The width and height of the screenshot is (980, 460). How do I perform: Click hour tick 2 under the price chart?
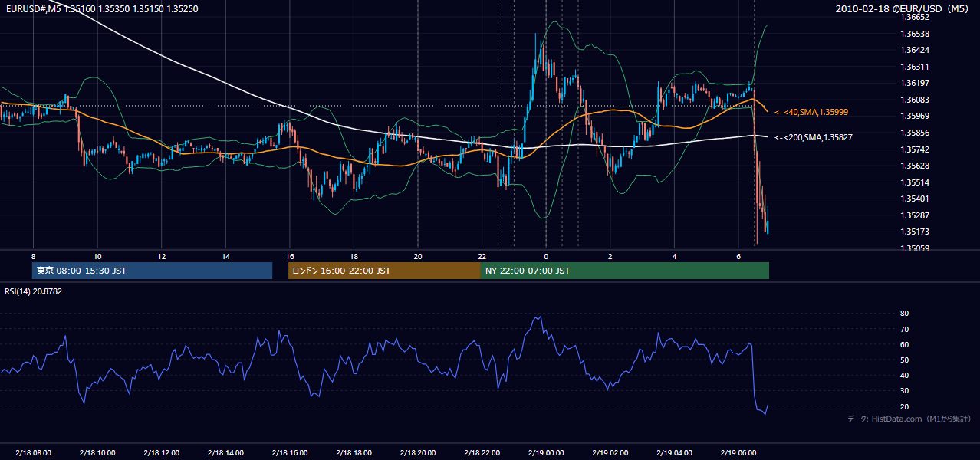pyautogui.click(x=610, y=256)
